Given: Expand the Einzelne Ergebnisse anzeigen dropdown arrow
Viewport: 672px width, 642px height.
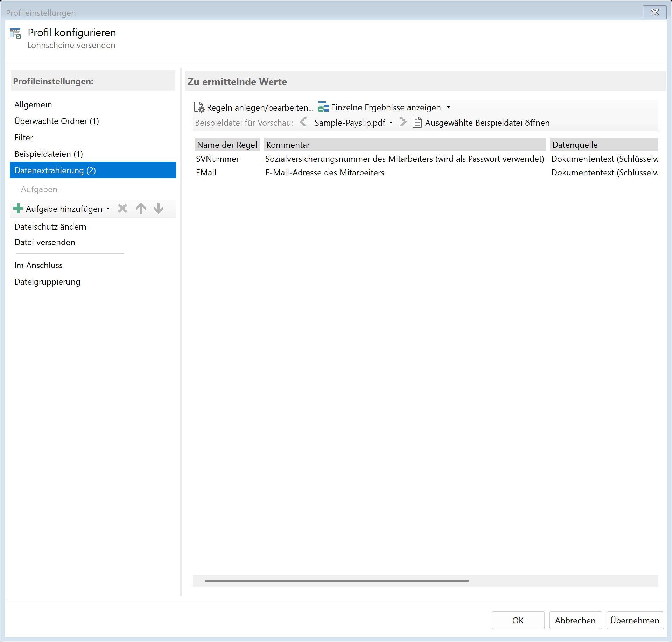Looking at the screenshot, I should [449, 107].
